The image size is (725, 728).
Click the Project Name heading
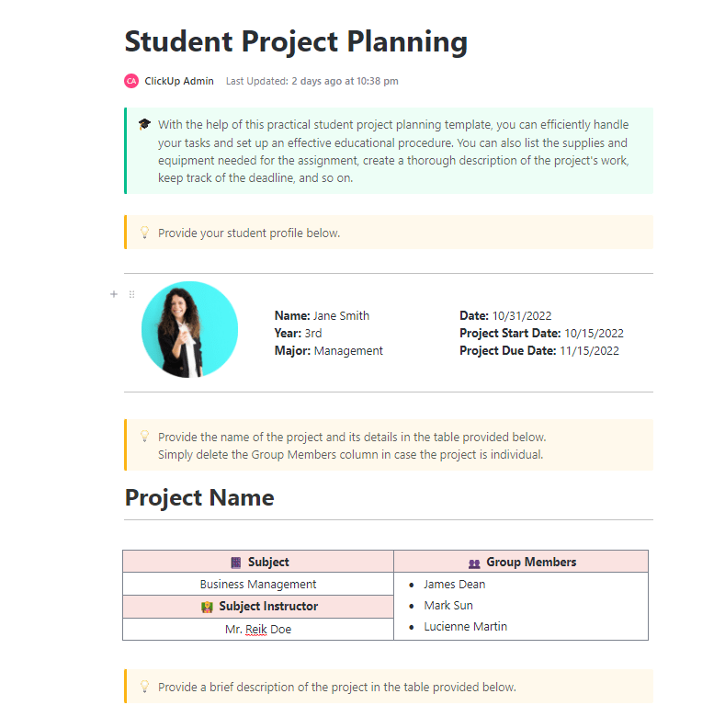click(x=199, y=497)
